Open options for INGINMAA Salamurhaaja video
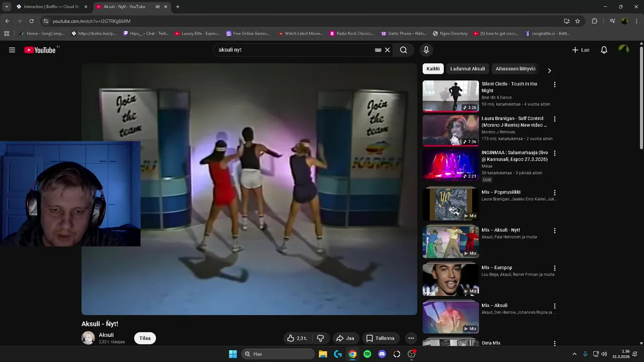 tap(554, 153)
